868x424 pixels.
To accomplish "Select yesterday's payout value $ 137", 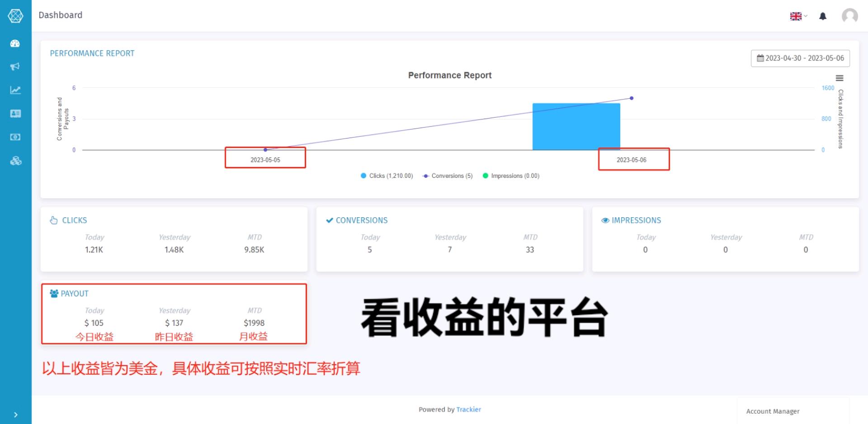I will pyautogui.click(x=174, y=323).
